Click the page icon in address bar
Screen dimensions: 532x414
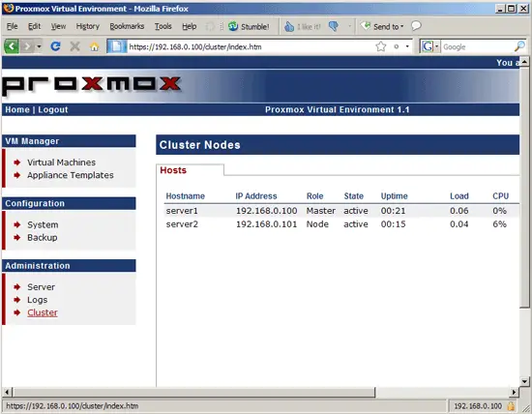[x=116, y=46]
